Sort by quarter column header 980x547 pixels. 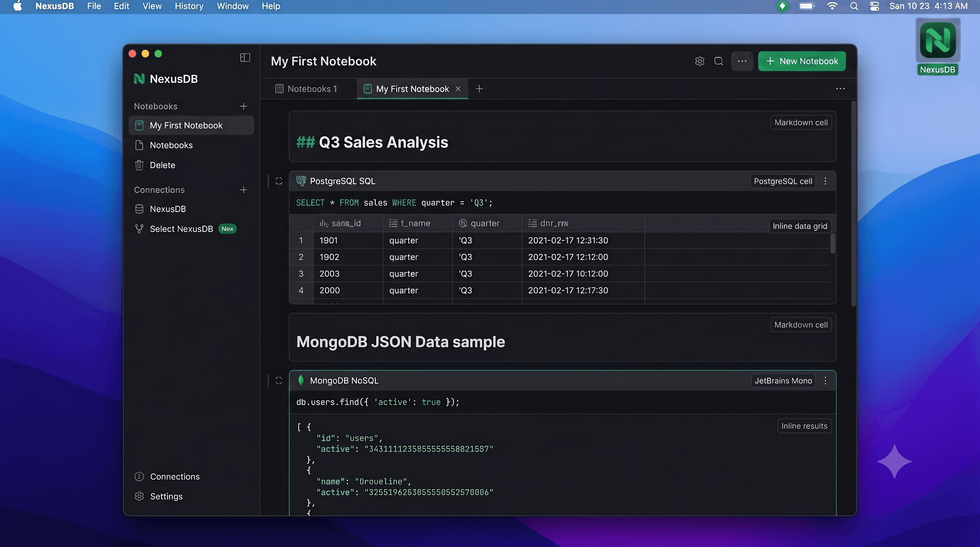pos(487,223)
